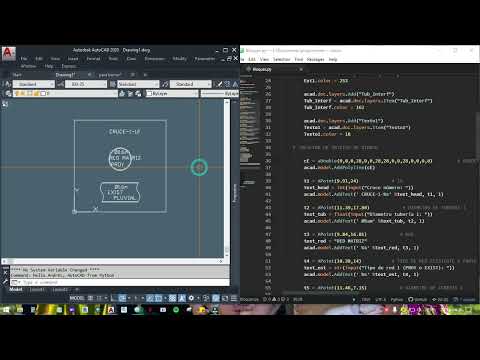Screen dimensions: 480x360
Task: Toggle grid display in status bar
Action: (x=91, y=298)
